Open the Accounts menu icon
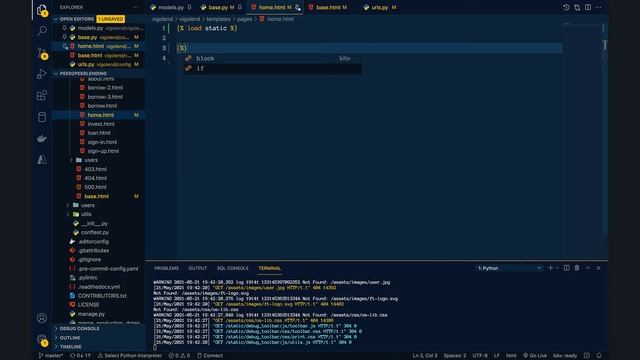Viewport: 640px width, 360px height. click(x=42, y=318)
